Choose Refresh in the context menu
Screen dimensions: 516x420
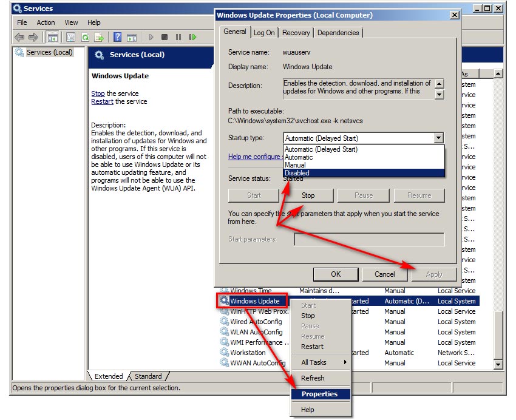click(321, 378)
